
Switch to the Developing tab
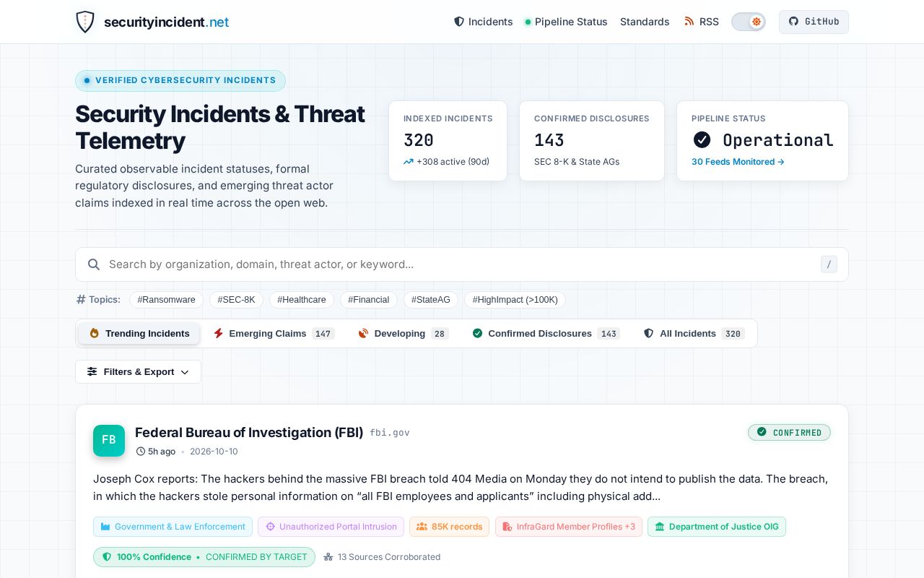(403, 333)
